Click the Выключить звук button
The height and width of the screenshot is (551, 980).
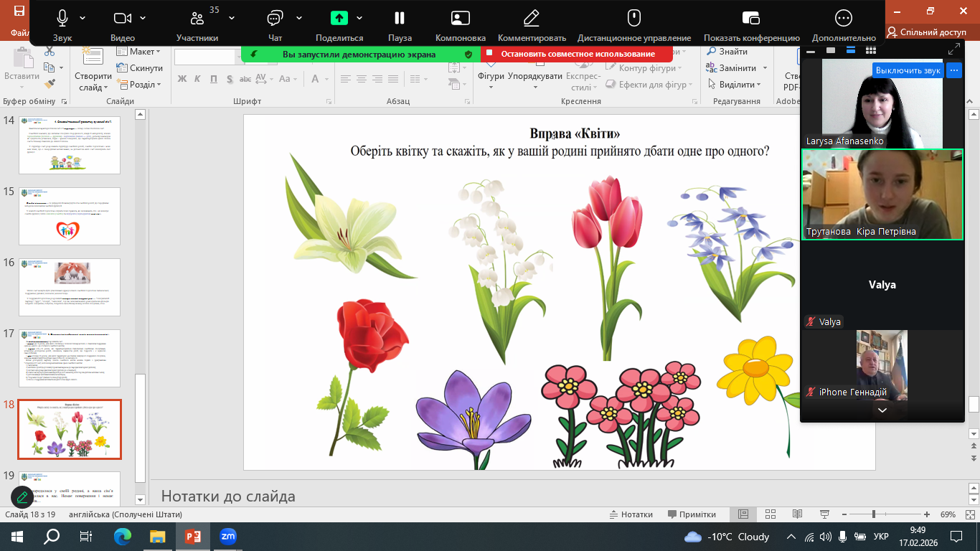pos(908,70)
